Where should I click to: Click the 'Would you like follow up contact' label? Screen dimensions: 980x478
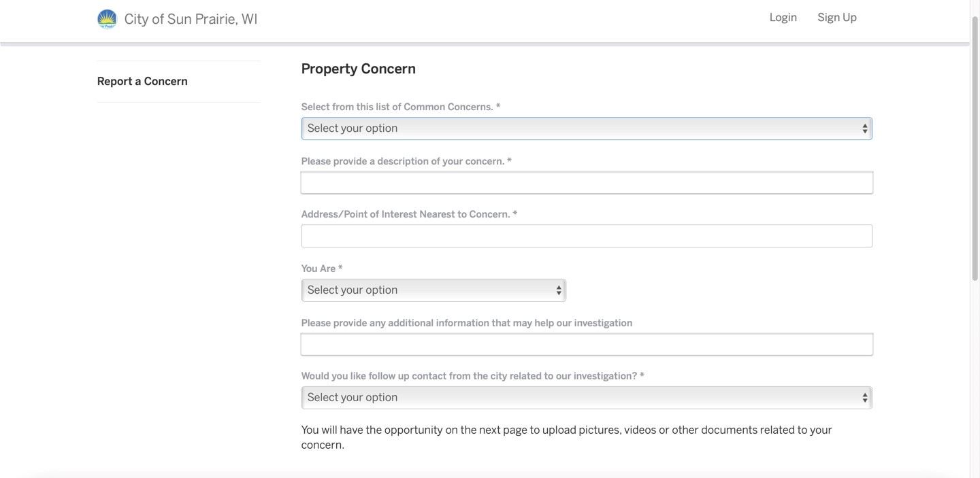pyautogui.click(x=473, y=376)
